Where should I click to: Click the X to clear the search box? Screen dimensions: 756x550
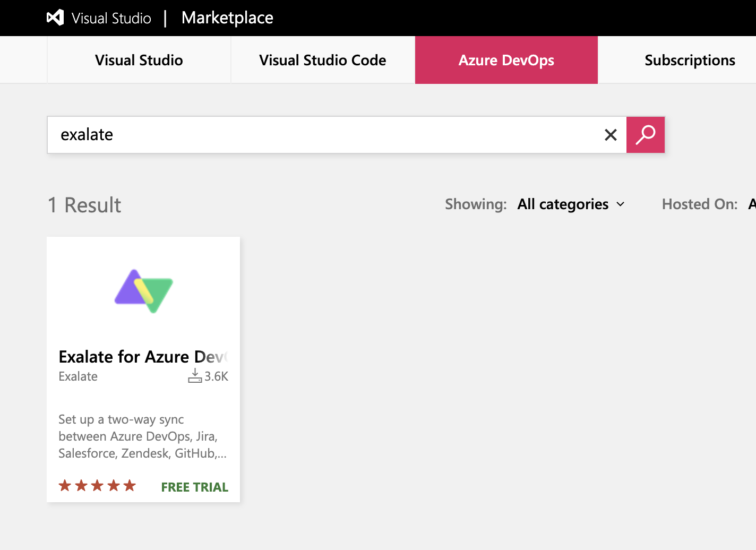click(611, 135)
